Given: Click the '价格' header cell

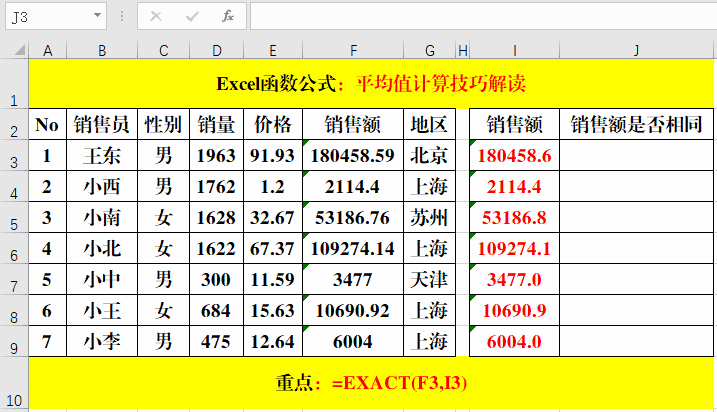Looking at the screenshot, I should click(x=273, y=124).
